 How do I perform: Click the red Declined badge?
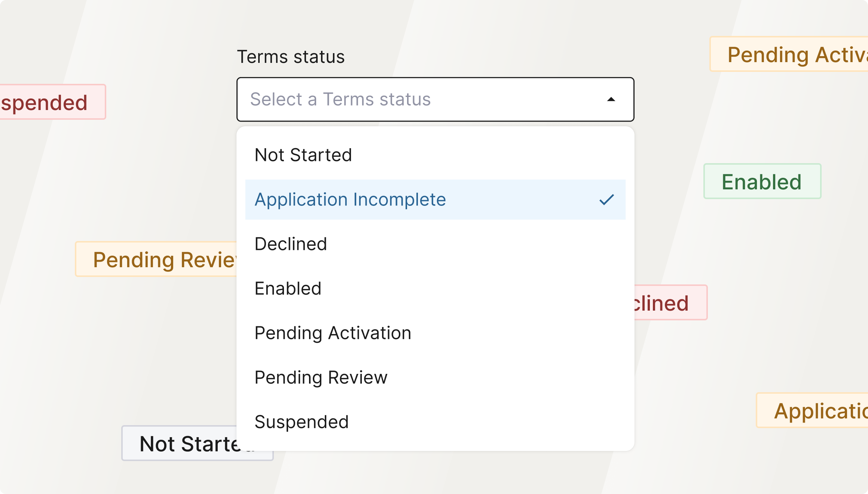671,302
